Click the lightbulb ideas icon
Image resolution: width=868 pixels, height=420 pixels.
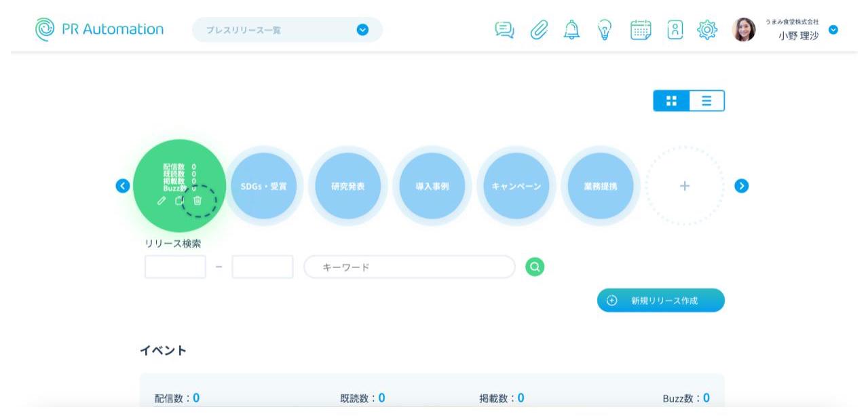(605, 30)
